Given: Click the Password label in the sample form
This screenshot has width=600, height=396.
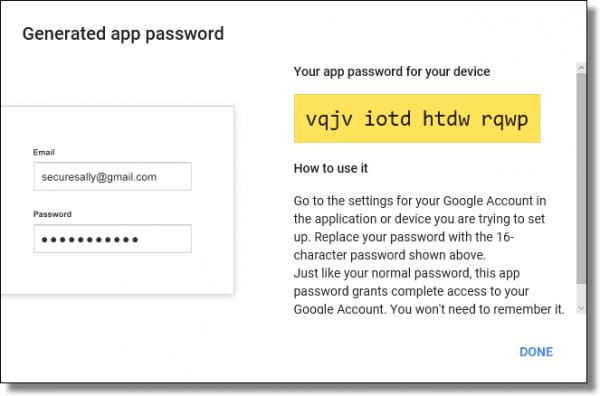Looking at the screenshot, I should click(x=52, y=214).
